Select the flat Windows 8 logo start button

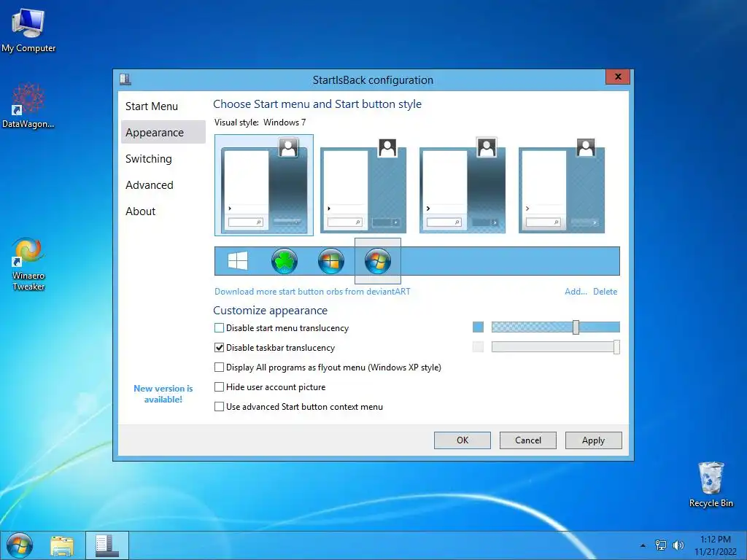[x=238, y=261]
